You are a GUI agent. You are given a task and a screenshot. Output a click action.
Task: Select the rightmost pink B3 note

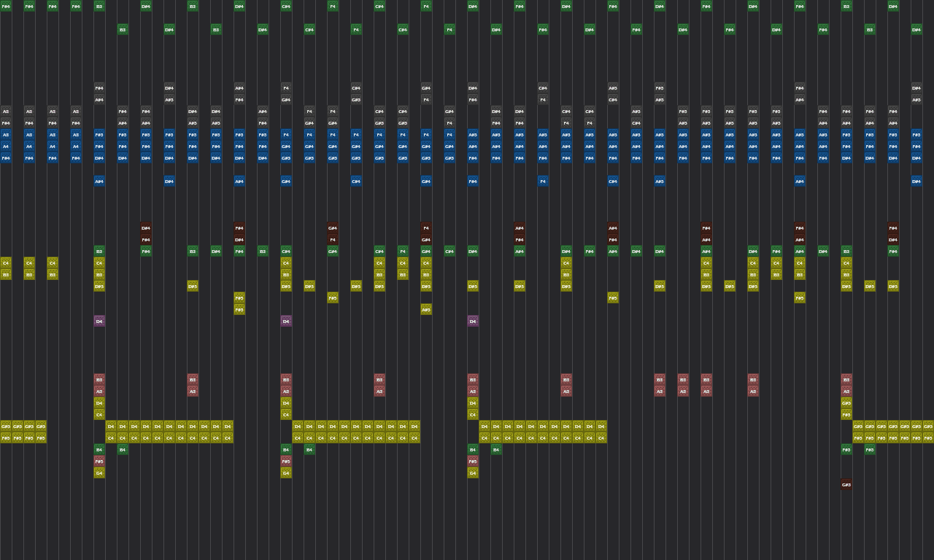tap(846, 379)
